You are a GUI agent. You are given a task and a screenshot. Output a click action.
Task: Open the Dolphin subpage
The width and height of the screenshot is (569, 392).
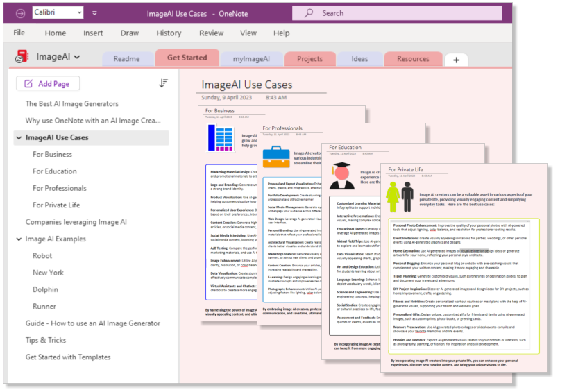(x=45, y=289)
